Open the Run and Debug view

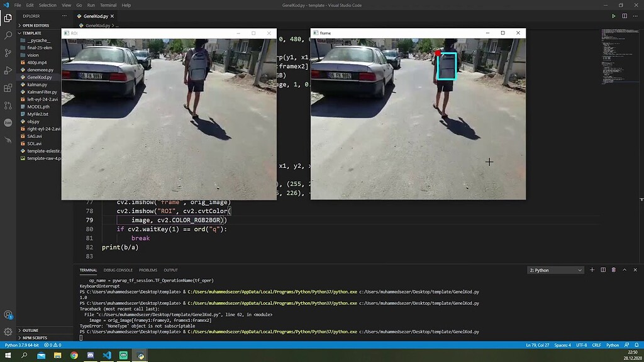(8, 71)
